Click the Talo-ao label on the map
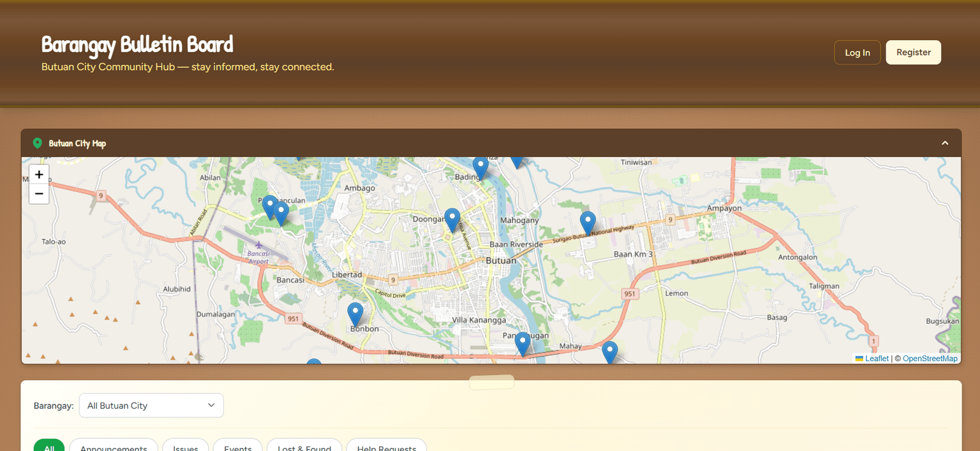980x451 pixels. click(x=54, y=242)
